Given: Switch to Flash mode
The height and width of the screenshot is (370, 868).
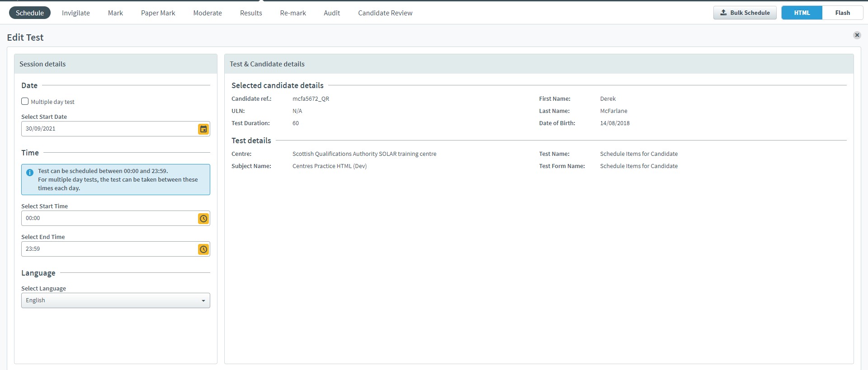Looking at the screenshot, I should click(x=842, y=13).
